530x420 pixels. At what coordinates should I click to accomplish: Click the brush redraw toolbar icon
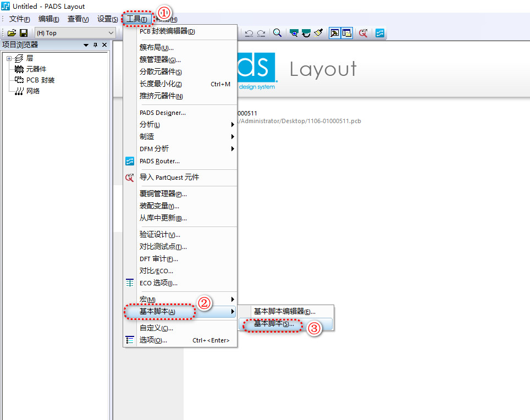point(318,33)
